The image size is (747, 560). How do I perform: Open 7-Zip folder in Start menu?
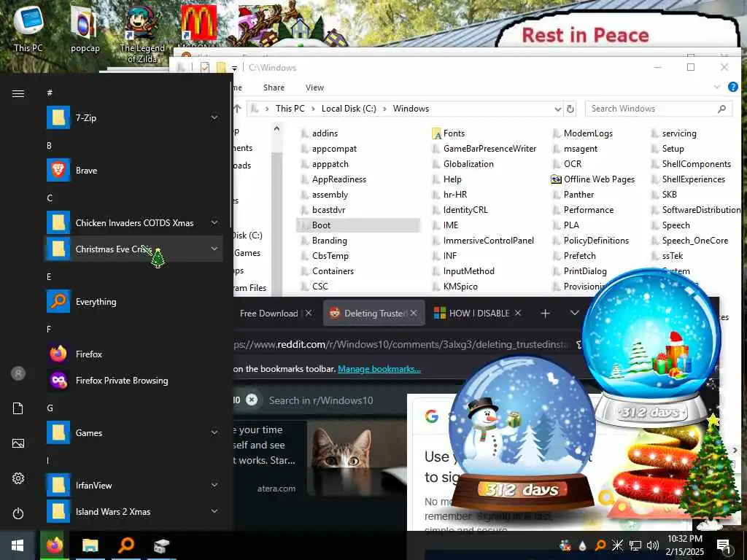pyautogui.click(x=133, y=117)
